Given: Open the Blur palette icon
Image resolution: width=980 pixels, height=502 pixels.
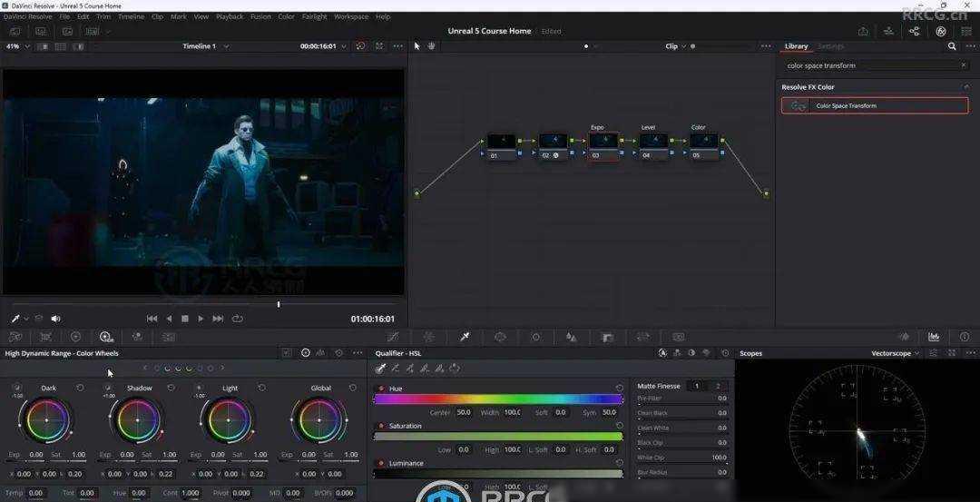Looking at the screenshot, I should [x=571, y=337].
